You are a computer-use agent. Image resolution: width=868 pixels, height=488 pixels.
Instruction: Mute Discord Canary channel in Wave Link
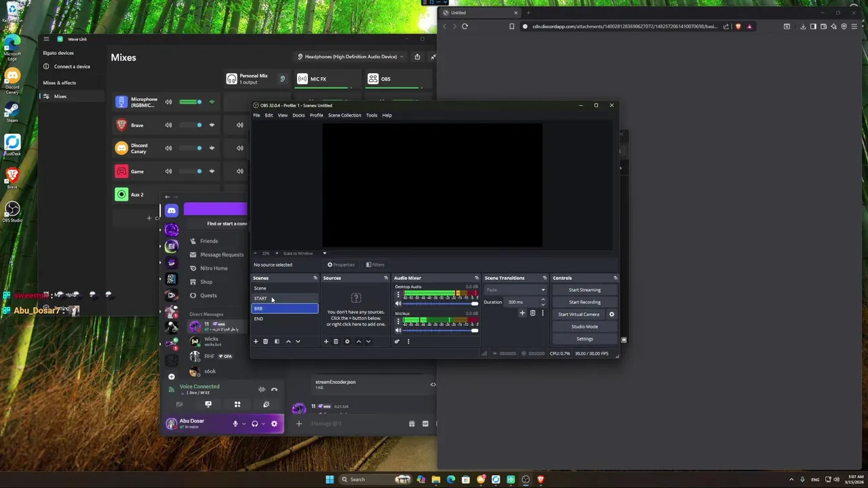(168, 148)
